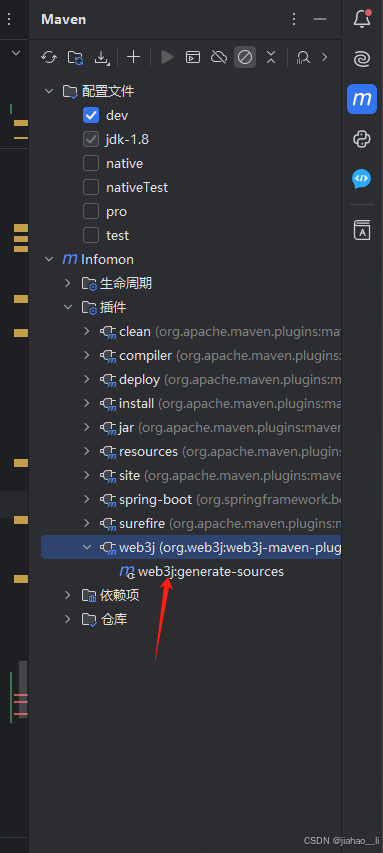Image resolution: width=383 pixels, height=853 pixels.
Task: Expand the 仓库 repositories node
Action: (67, 619)
